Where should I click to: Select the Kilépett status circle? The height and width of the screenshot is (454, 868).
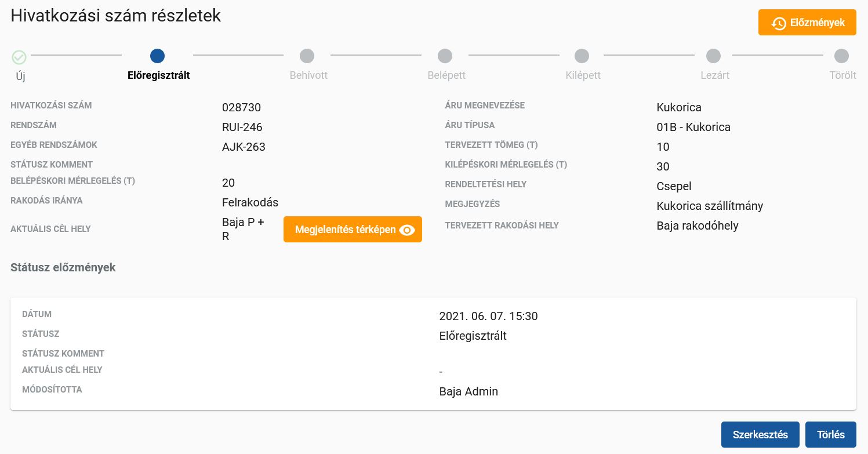(582, 56)
